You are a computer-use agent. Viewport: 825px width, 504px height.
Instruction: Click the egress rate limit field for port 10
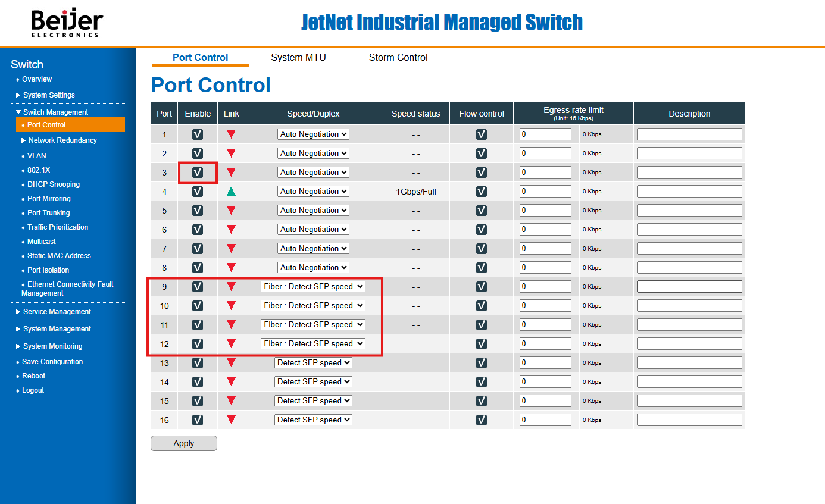pos(545,306)
